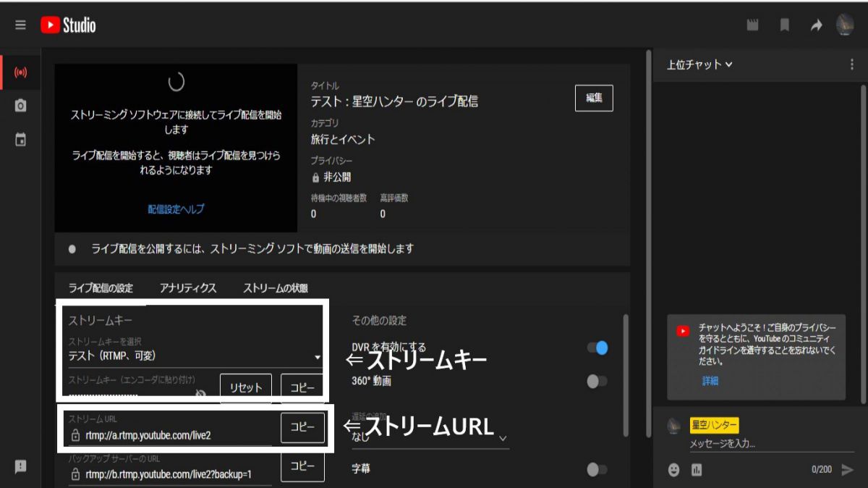Toggle the DVR を有効にする switch
The width and height of the screenshot is (868, 488).
point(595,348)
